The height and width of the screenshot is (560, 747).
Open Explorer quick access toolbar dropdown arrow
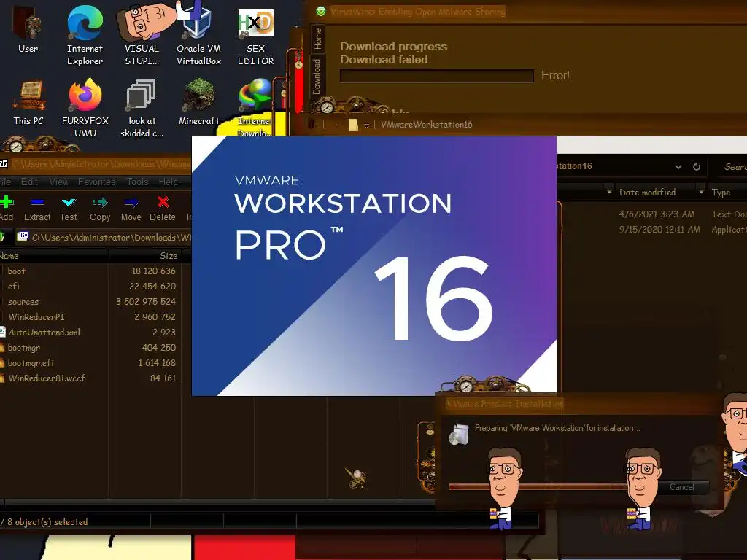pyautogui.click(x=366, y=125)
